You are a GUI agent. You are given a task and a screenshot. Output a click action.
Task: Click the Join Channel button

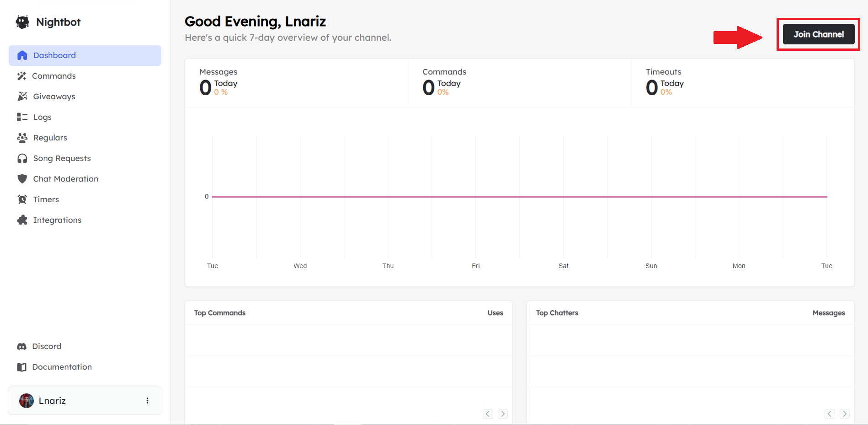[819, 34]
